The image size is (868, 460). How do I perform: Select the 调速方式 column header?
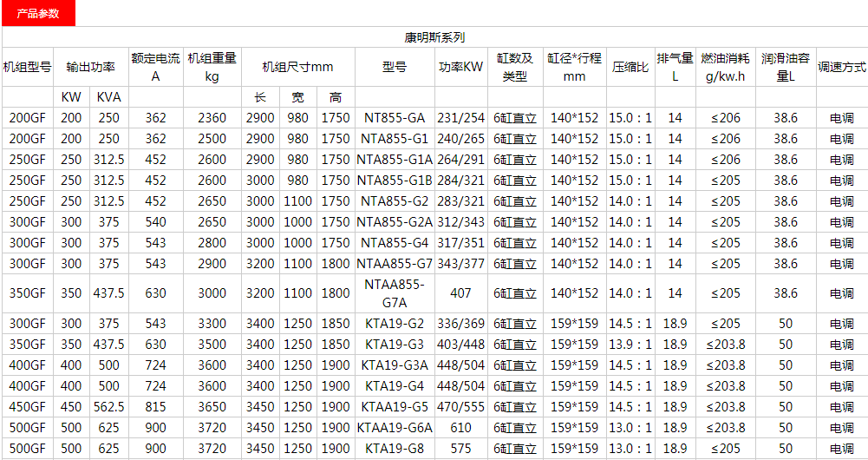click(842, 67)
